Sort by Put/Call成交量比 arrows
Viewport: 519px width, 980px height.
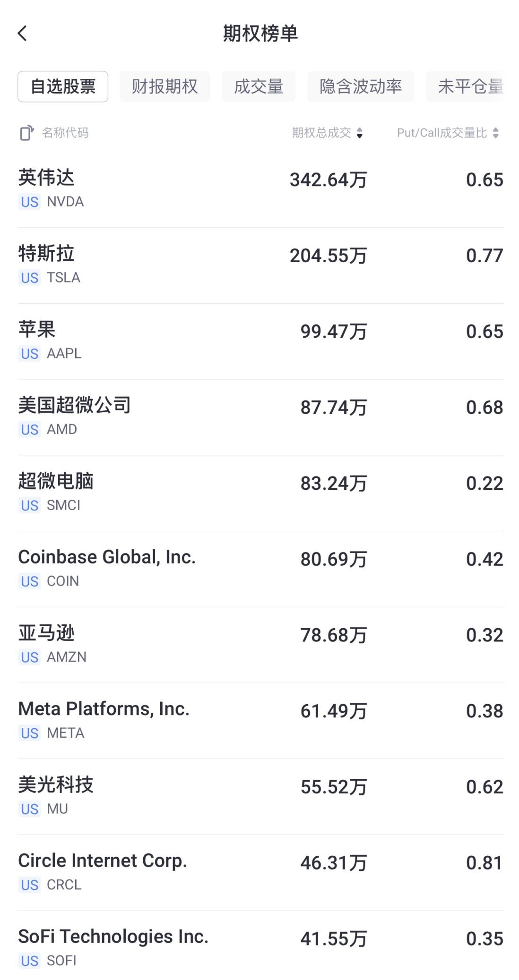point(495,133)
